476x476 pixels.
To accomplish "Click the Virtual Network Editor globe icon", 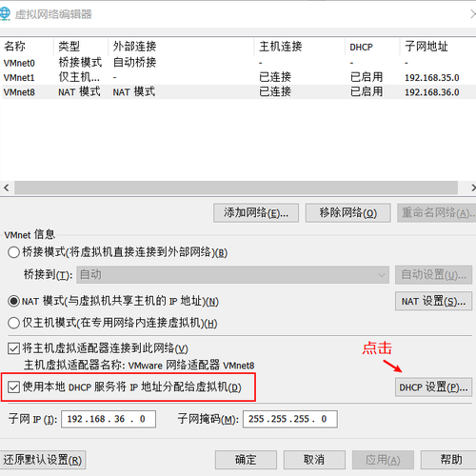I will click(5, 14).
